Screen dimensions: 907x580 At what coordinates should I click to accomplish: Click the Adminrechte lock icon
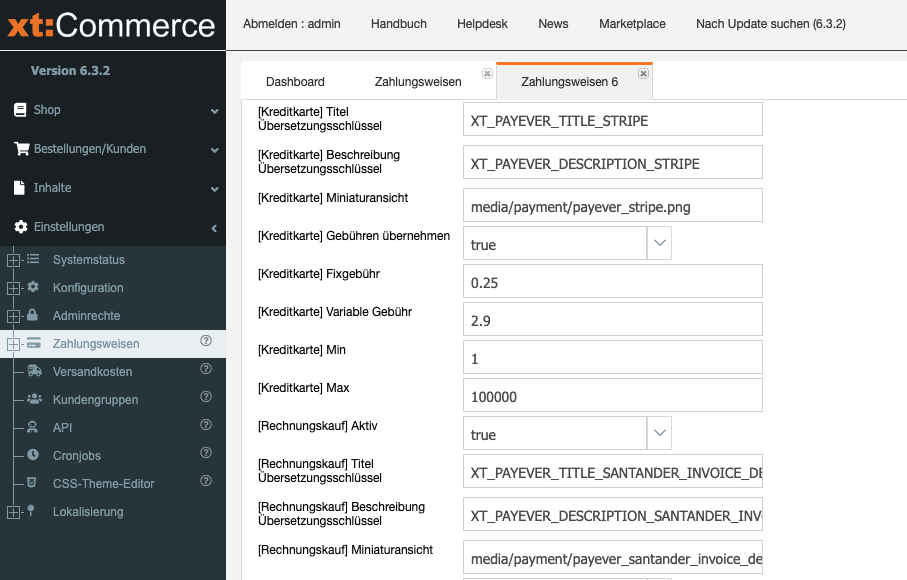pos(32,315)
